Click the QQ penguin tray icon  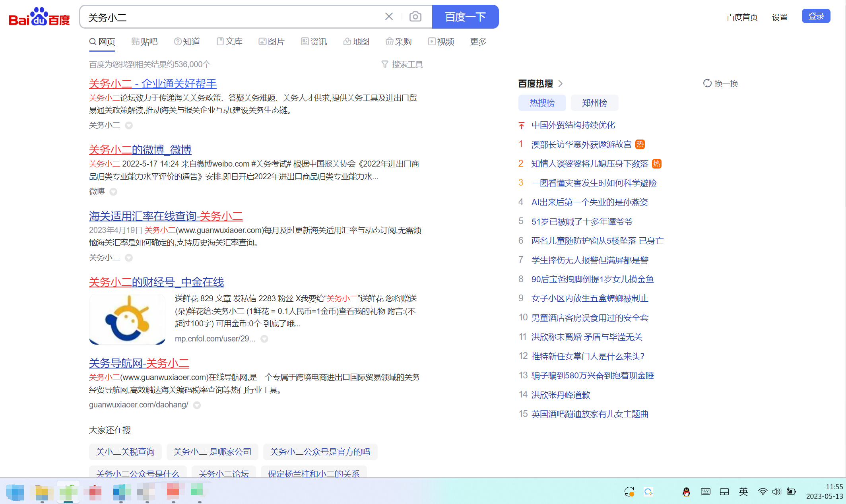(686, 492)
